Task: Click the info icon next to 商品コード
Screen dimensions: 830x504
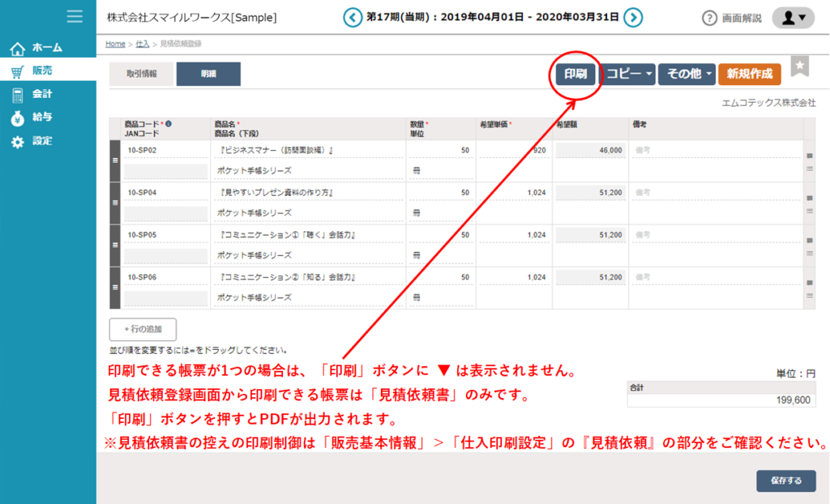Action: (169, 124)
